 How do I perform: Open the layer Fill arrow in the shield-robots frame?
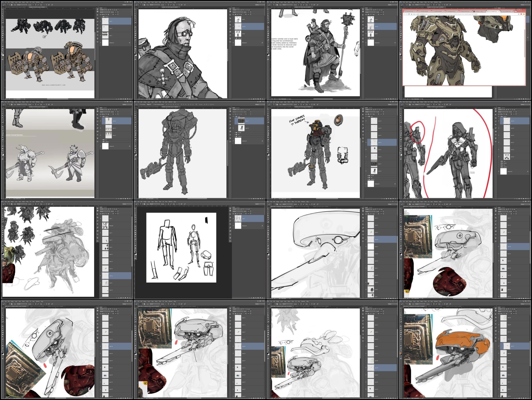tap(118, 14)
